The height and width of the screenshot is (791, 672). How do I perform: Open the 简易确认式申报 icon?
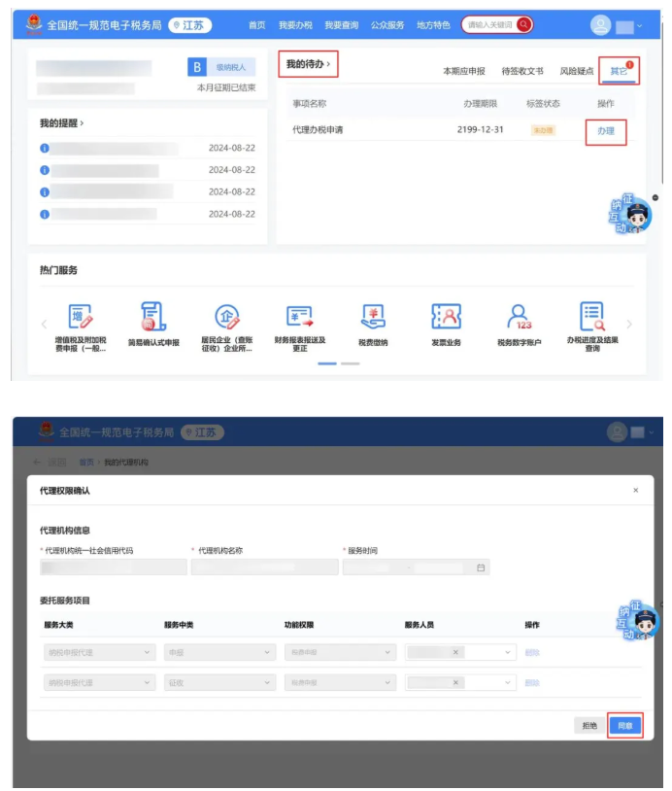(153, 316)
